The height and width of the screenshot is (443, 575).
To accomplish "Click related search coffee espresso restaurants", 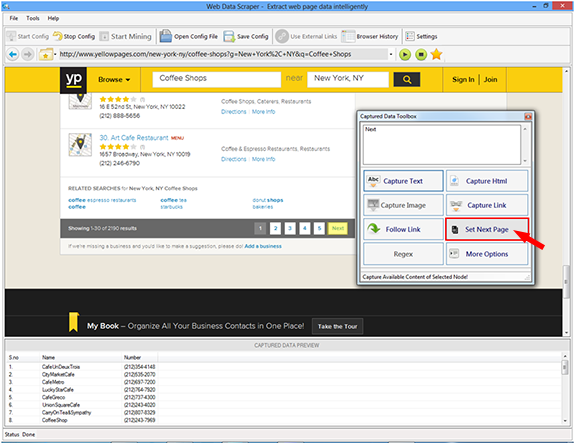I will click(x=102, y=200).
